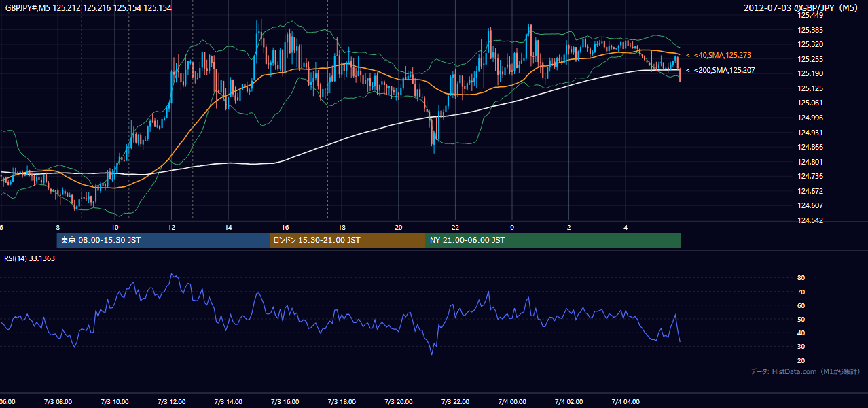
Task: Click price axis value 124.672
Action: click(810, 191)
